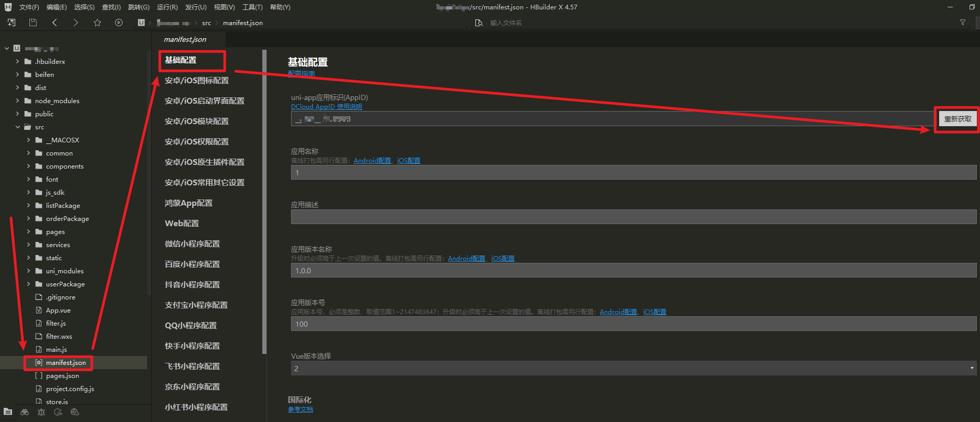980x422 pixels.
Task: Collapse the project root tree node
Action: point(7,48)
